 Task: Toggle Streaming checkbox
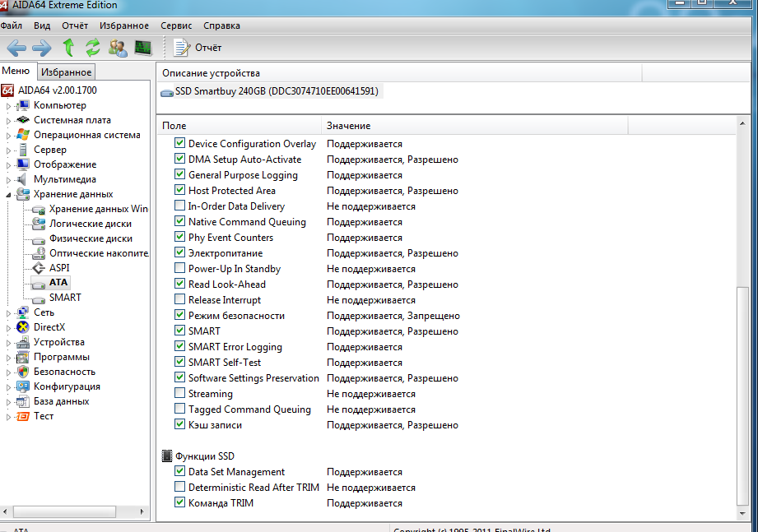tap(180, 393)
